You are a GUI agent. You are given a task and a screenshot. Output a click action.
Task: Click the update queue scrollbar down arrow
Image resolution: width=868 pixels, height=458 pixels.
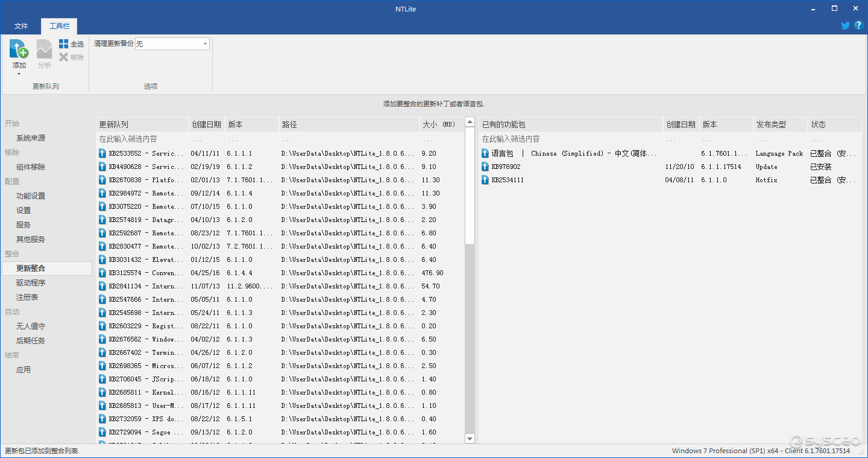point(470,439)
